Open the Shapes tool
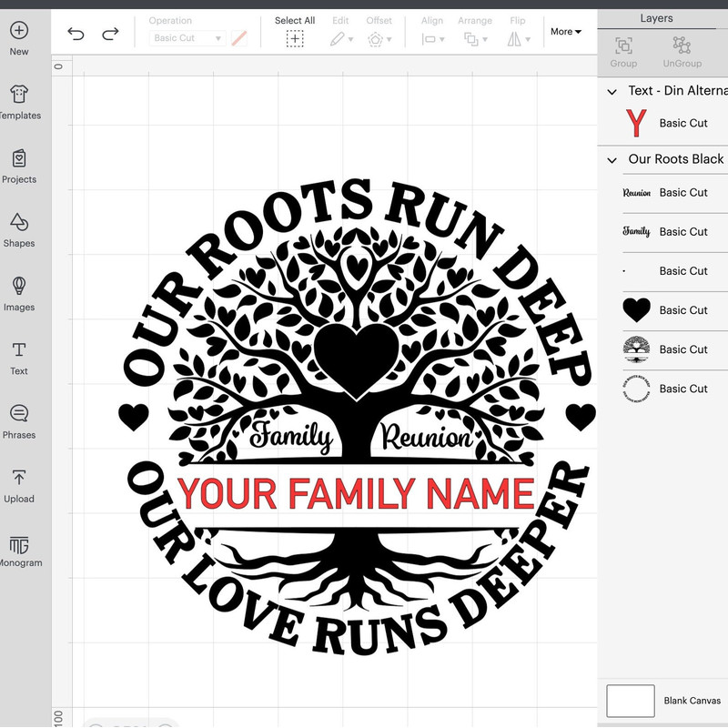The image size is (728, 728). pos(19,223)
